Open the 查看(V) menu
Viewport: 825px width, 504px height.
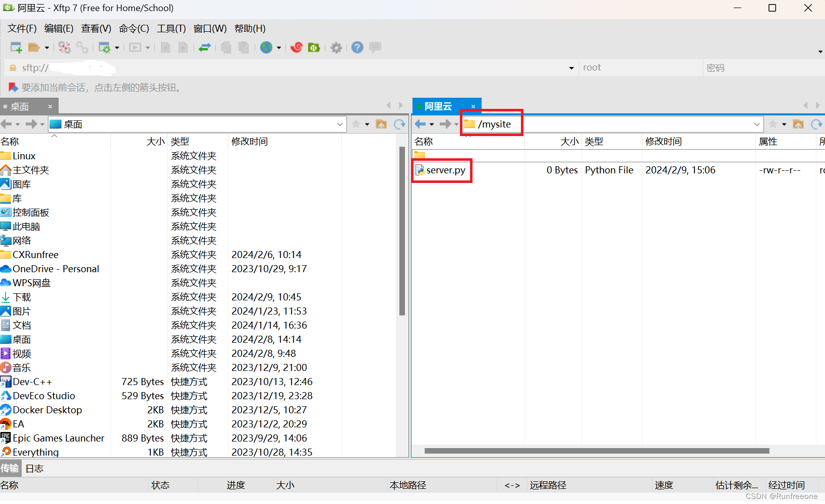(x=96, y=28)
